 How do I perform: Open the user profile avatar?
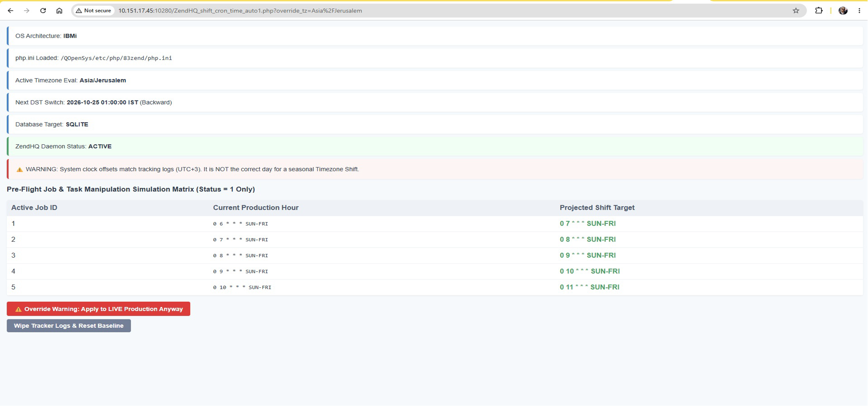coord(843,11)
